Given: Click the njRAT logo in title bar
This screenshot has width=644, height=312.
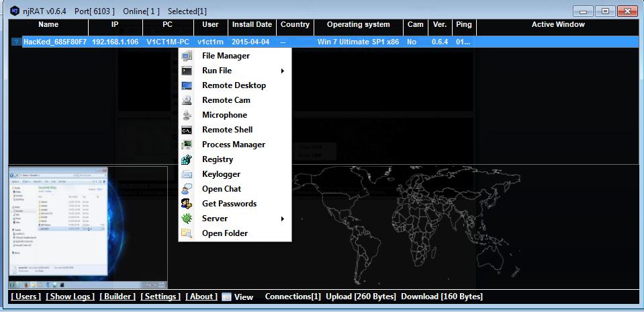Looking at the screenshot, I should point(15,11).
